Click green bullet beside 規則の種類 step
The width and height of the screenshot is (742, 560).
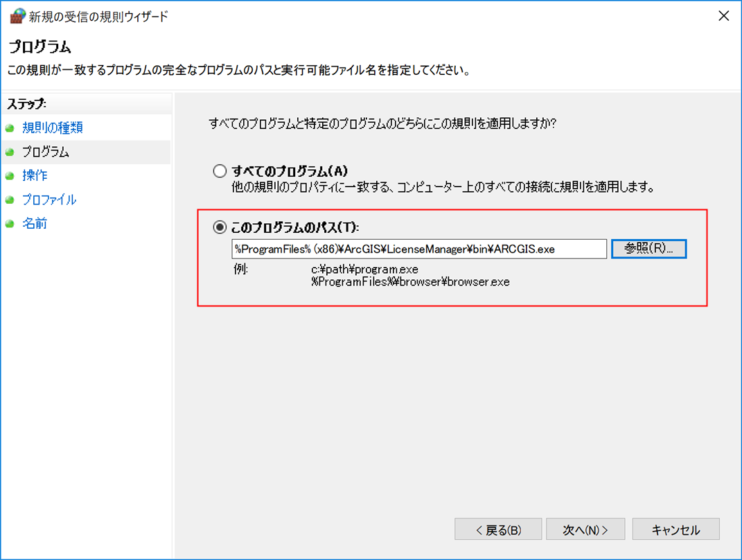10,128
